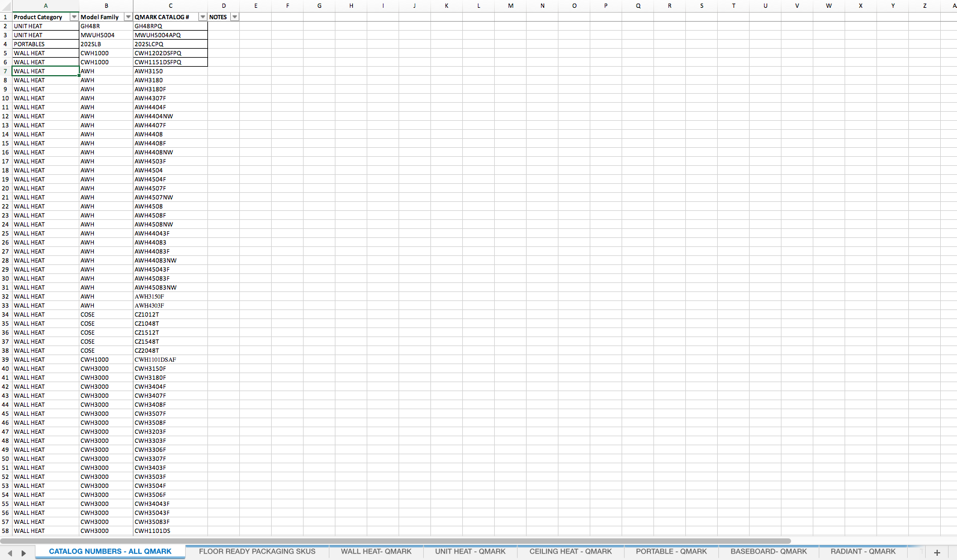Select the 'CWH3508F' catalog cell
This screenshot has height=560, width=957.
[171, 422]
